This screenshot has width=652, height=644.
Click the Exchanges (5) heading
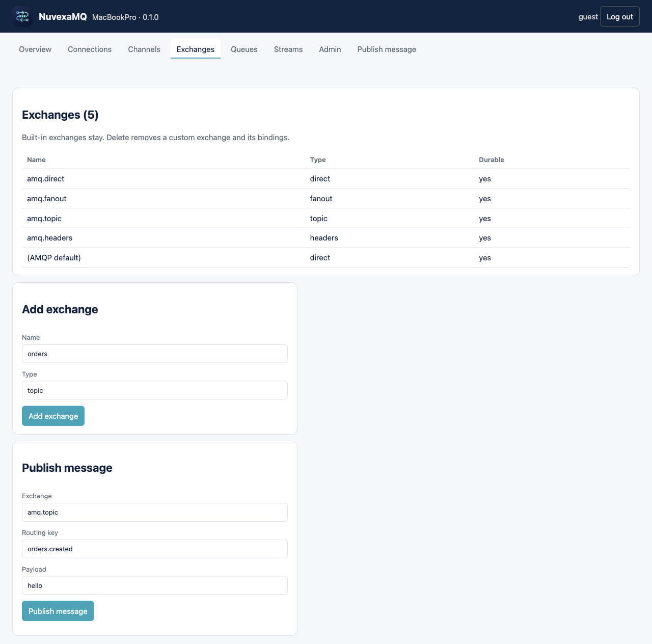coord(60,115)
